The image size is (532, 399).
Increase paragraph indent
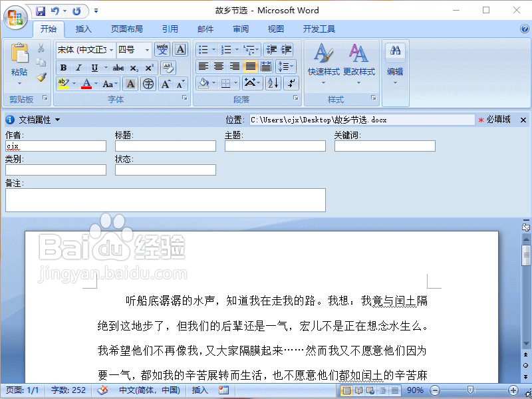pyautogui.click(x=287, y=50)
